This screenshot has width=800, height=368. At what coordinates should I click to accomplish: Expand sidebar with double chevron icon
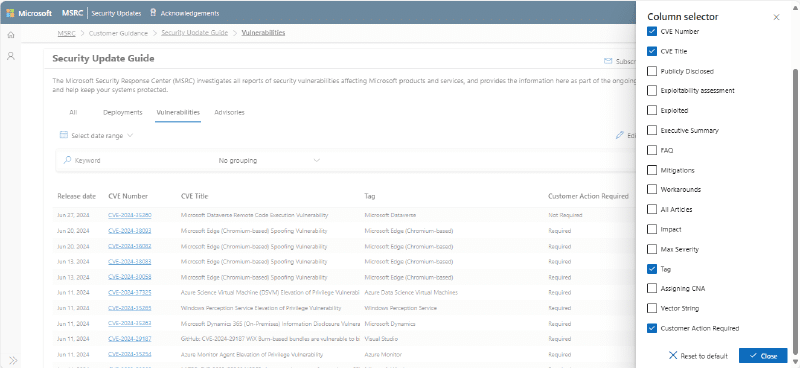(x=13, y=360)
